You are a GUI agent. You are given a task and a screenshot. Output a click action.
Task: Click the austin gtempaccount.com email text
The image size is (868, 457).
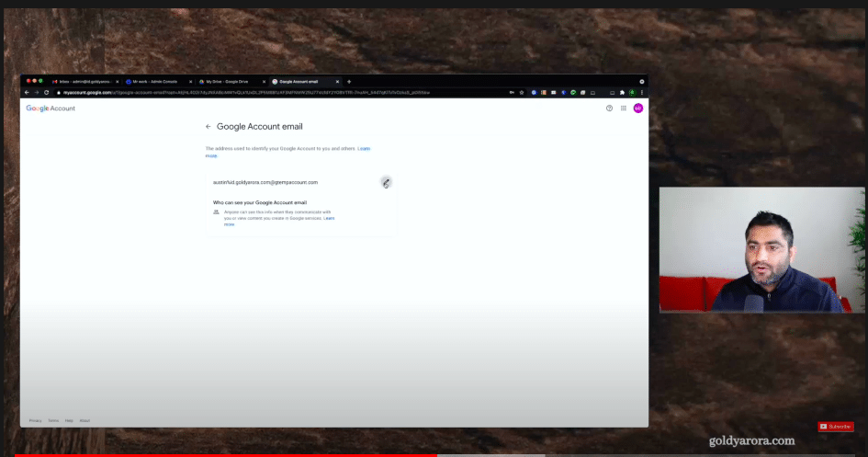pyautogui.click(x=265, y=182)
